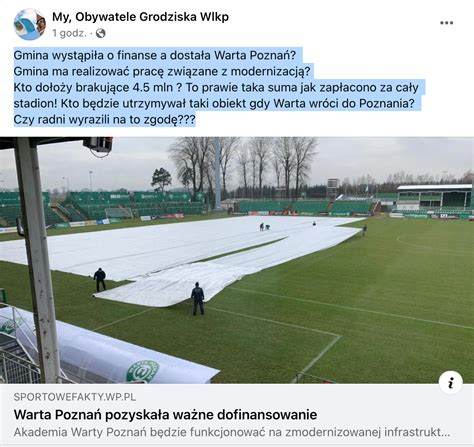Click the first line 'Gmina wystąpiła o finanse'
This screenshot has width=474, height=447.
point(155,55)
